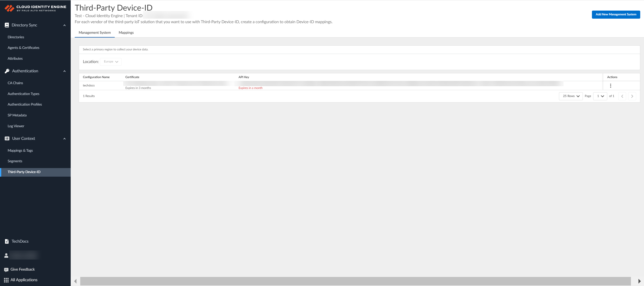Click the next page arrow
Image resolution: width=644 pixels, height=286 pixels.
click(632, 96)
